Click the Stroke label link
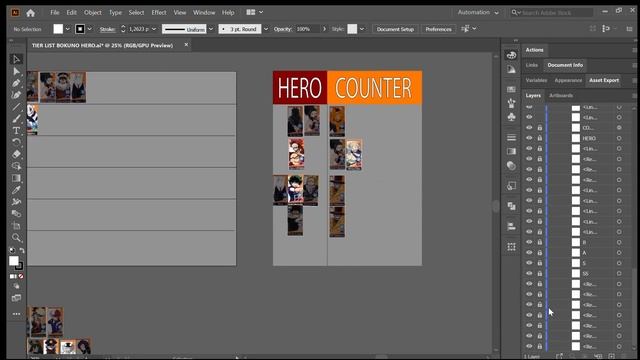The image size is (640, 360). point(107,29)
